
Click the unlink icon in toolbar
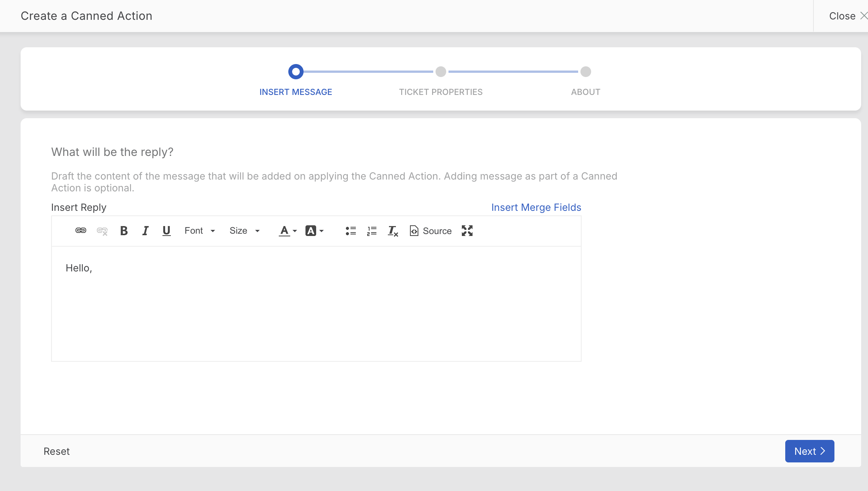click(102, 231)
